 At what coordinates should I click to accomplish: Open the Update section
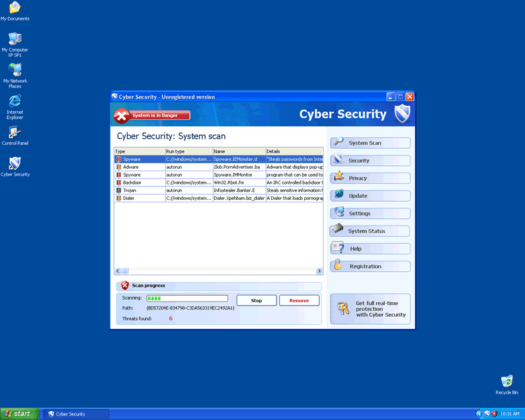370,196
